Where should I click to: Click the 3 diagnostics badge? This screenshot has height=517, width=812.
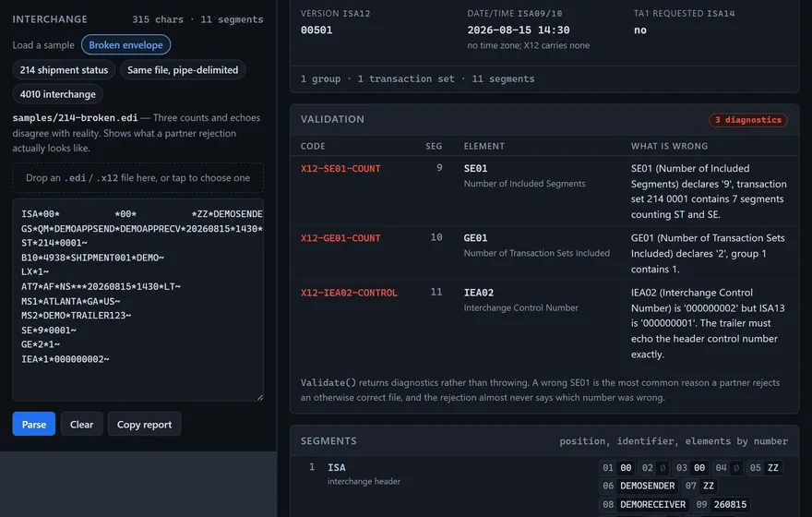pyautogui.click(x=747, y=120)
